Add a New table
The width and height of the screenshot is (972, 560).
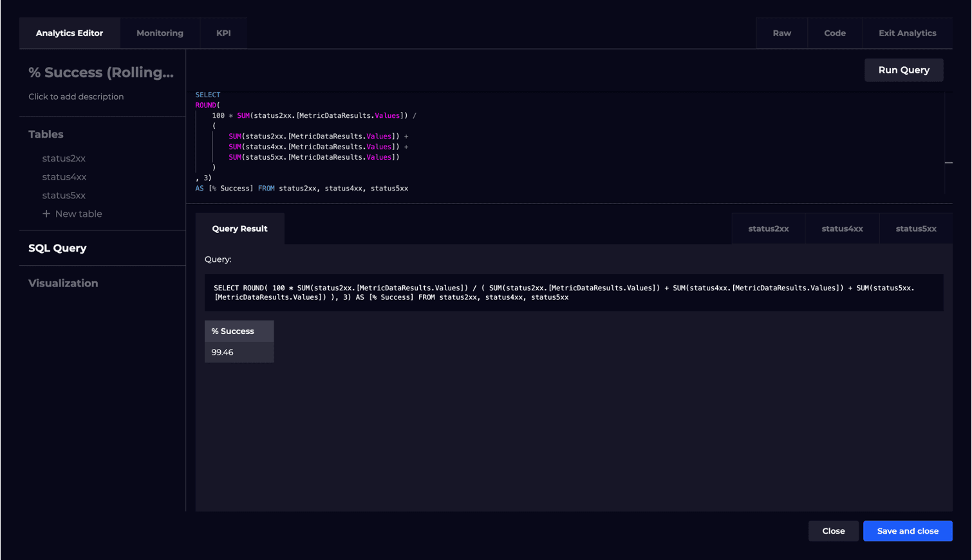[x=72, y=214]
